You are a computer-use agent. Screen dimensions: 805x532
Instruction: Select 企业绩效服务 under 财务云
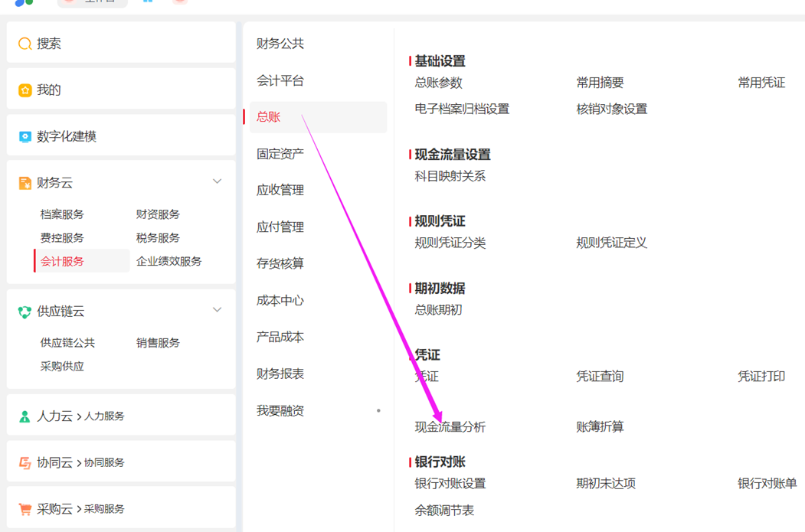[x=169, y=261]
